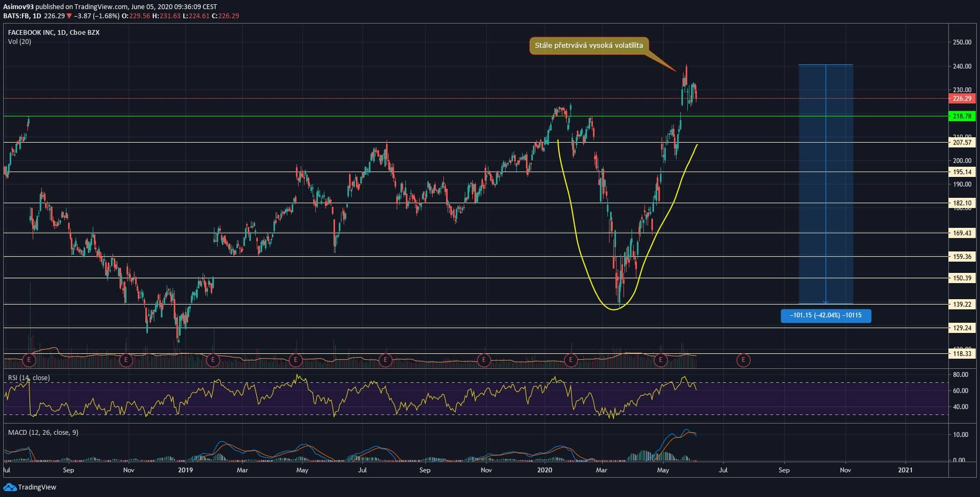
Task: Select the earnings marker near May 2019
Action: [x=295, y=360]
